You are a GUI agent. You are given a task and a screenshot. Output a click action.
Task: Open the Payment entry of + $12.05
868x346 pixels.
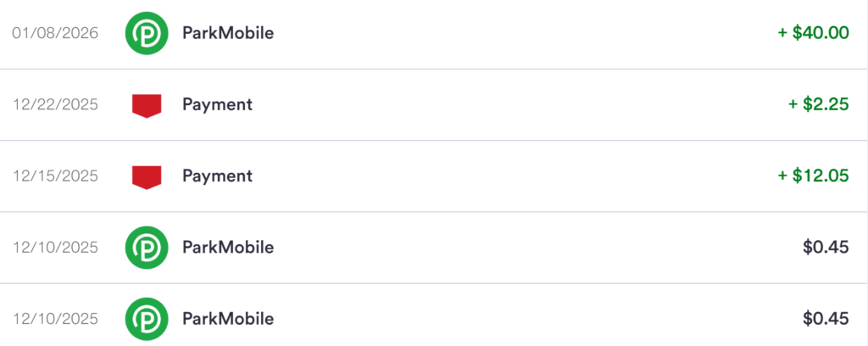pyautogui.click(x=217, y=176)
